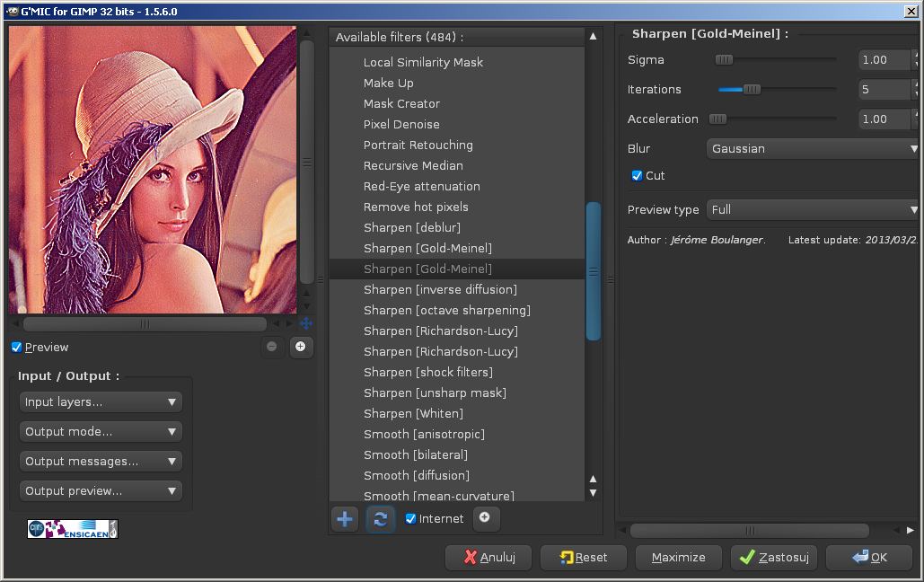Click the blue move-cross icon beside preview scrollbar

click(306, 323)
